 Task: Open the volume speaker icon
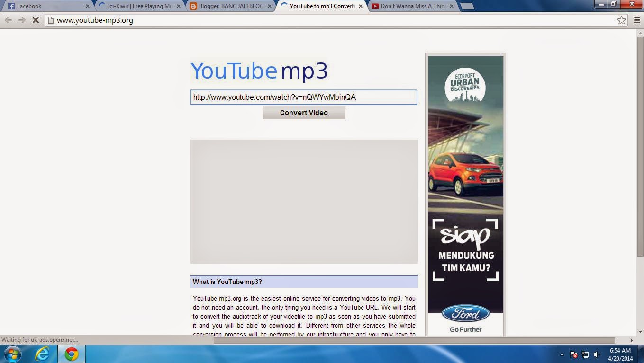[597, 354]
